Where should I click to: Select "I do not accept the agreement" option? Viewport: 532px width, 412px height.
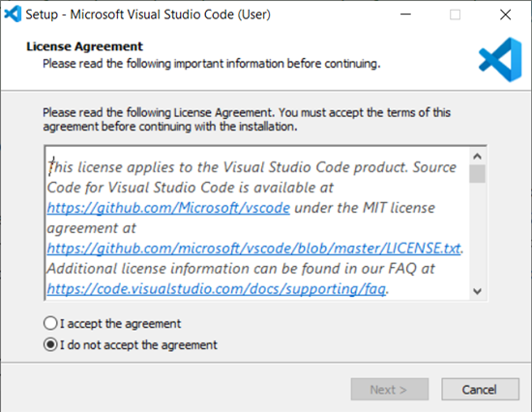(x=50, y=345)
